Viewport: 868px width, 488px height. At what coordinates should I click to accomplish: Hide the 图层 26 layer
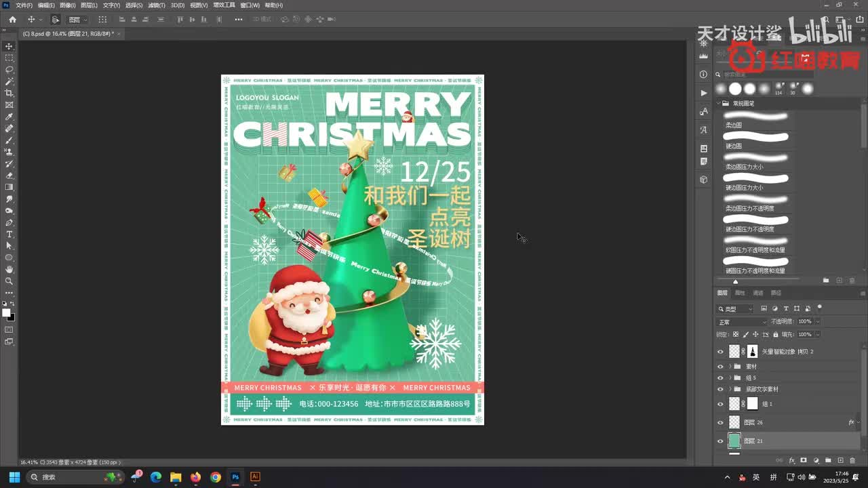720,422
